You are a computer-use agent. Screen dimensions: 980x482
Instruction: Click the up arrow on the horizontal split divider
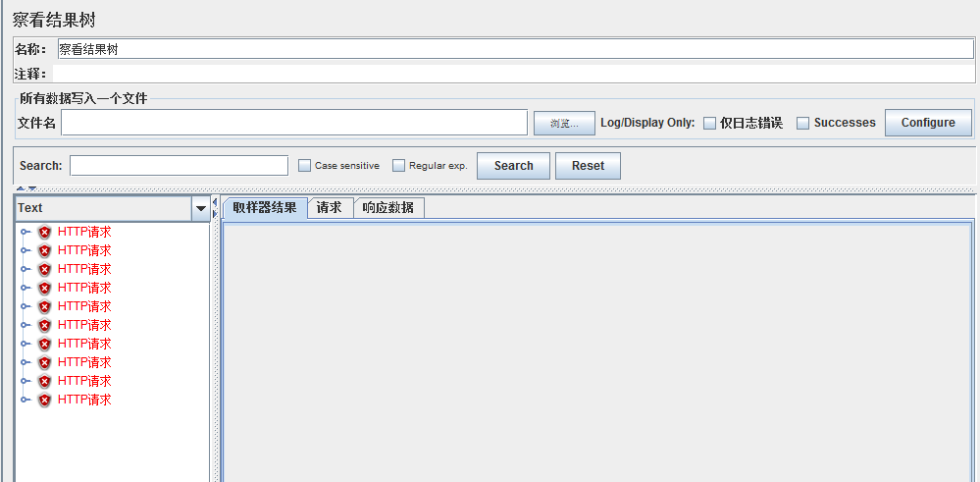coord(21,188)
